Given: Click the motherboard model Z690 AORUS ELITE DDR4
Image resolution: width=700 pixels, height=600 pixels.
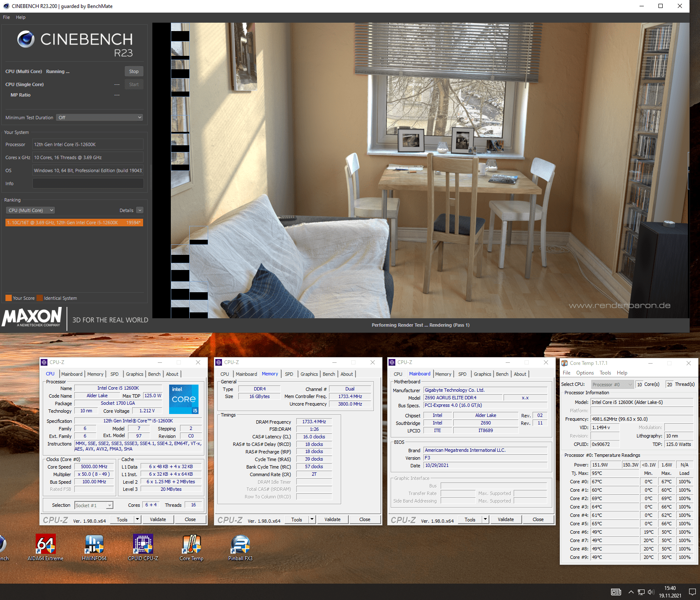Looking at the screenshot, I should pos(463,398).
